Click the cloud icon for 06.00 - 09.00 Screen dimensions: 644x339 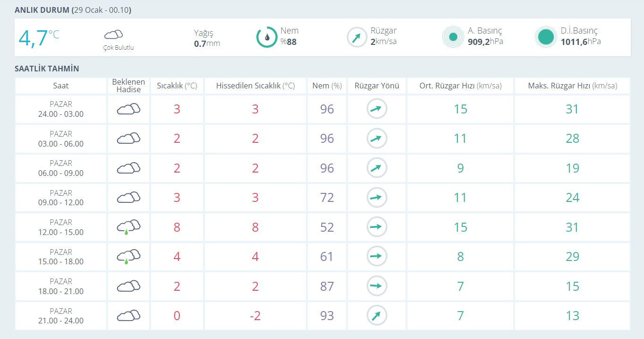coord(128,168)
